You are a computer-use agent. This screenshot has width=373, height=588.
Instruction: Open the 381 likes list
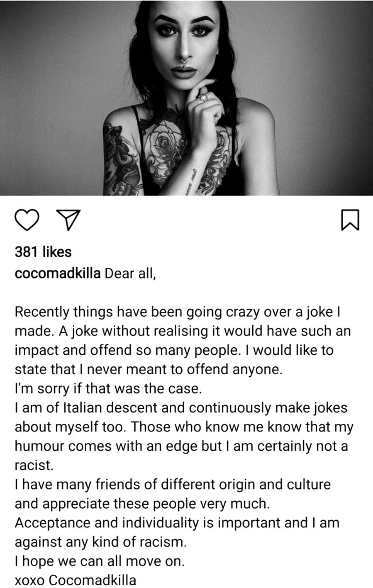pos(43,252)
